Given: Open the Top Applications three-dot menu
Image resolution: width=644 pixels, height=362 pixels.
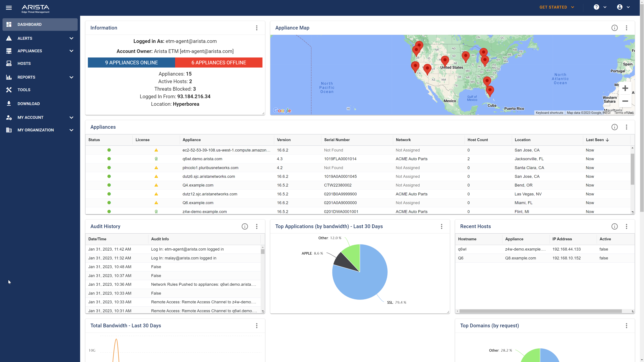Looking at the screenshot, I should [x=442, y=226].
